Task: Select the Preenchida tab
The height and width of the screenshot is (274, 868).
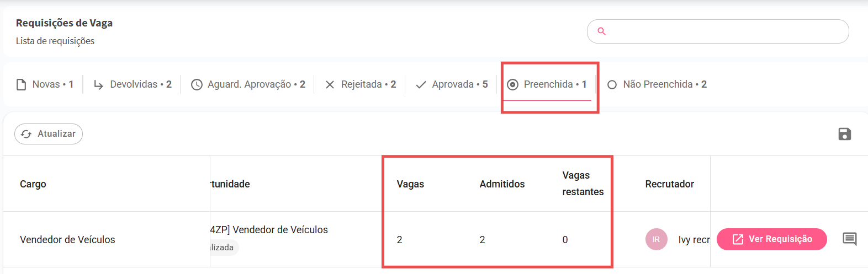Action: click(x=549, y=84)
